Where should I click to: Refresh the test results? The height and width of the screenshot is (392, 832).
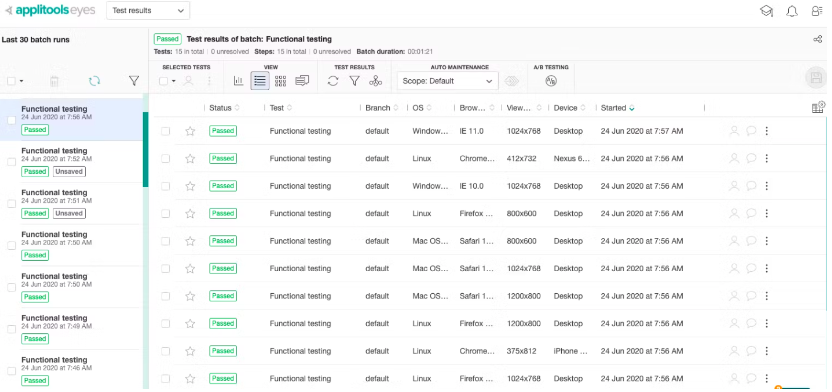333,81
